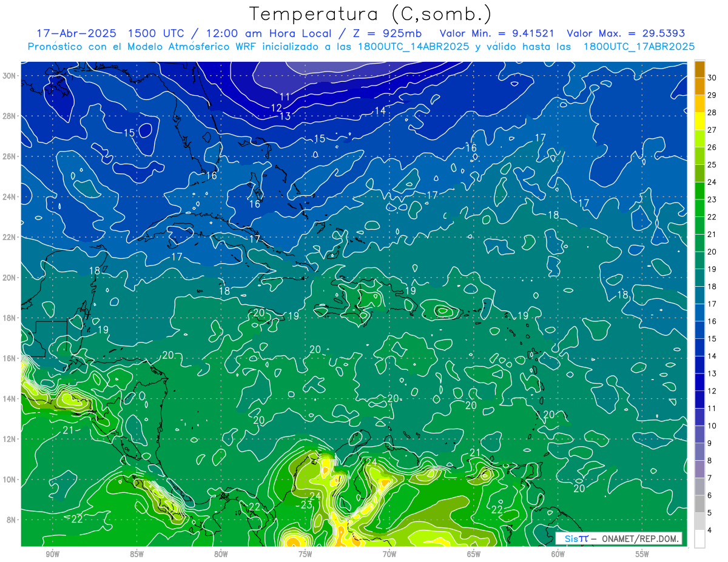Select the brown legend swatch above value 30
Viewport: 728px width, 562px height.
[699, 69]
